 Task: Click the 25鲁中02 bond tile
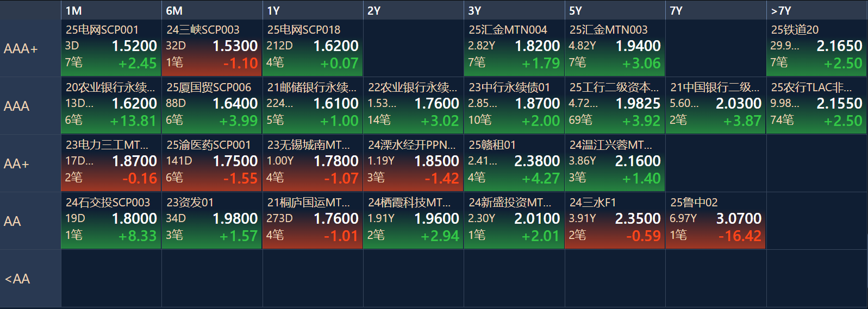[x=715, y=220]
